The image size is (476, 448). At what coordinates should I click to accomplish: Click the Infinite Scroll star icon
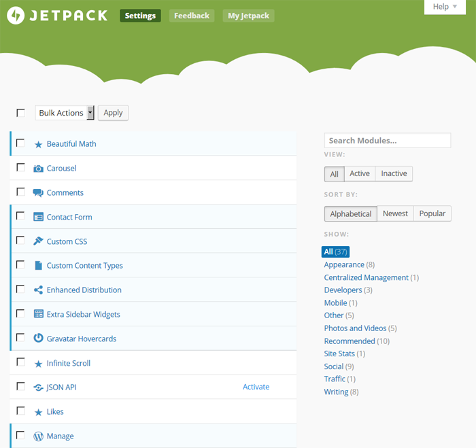[38, 364]
